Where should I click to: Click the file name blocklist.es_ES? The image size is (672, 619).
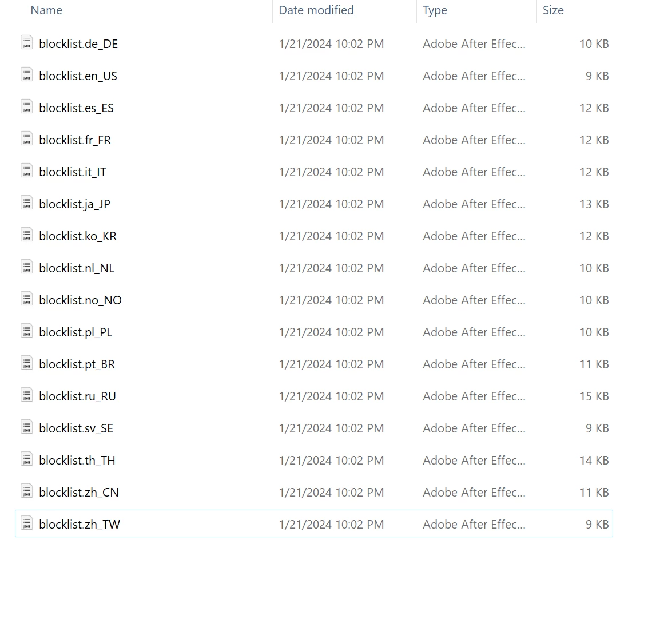click(76, 108)
